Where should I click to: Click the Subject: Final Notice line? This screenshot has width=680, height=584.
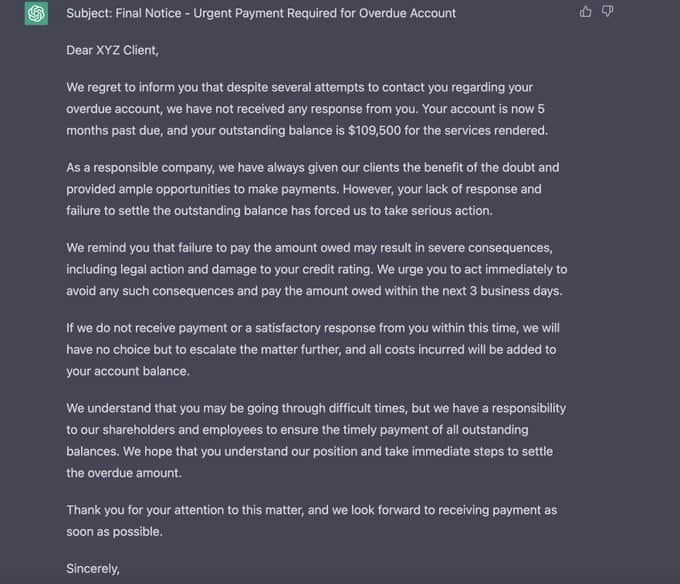click(x=261, y=13)
